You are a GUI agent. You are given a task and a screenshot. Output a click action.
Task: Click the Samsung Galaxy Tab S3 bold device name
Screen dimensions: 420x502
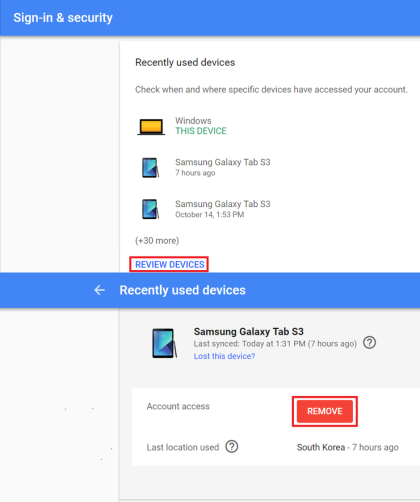pos(249,332)
